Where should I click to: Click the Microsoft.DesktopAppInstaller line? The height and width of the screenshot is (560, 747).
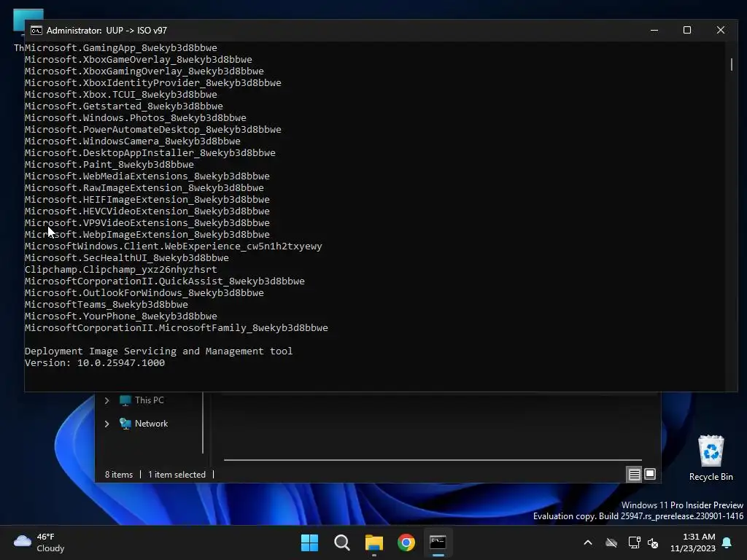pyautogui.click(x=150, y=153)
